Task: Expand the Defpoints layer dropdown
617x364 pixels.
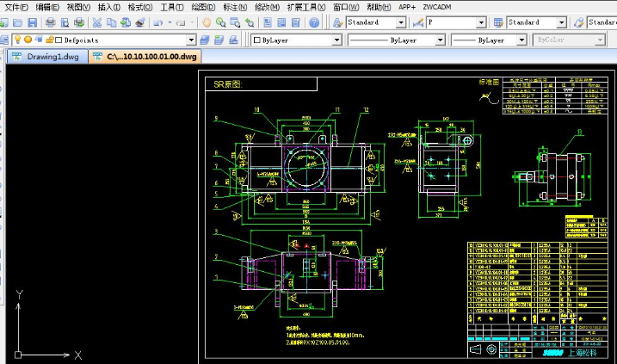Action: (x=191, y=40)
